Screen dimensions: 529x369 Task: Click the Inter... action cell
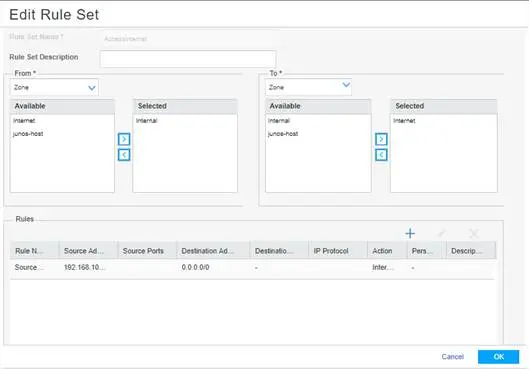pyautogui.click(x=383, y=267)
